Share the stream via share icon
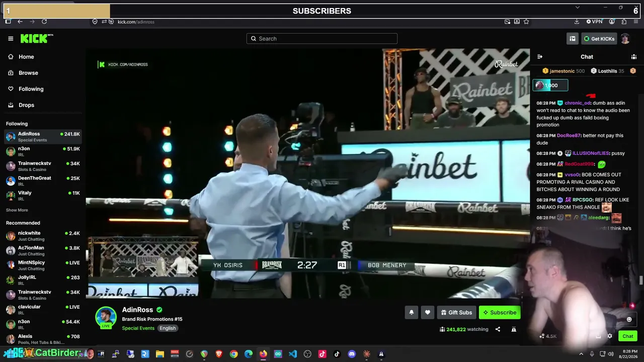644x362 pixels. [x=498, y=329]
